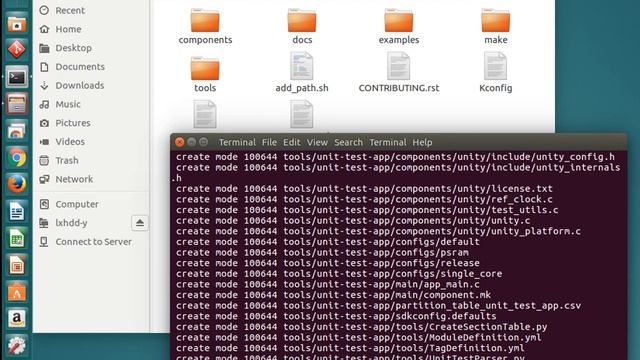Open the make folder
Screen dimensions: 640x360
click(496, 27)
